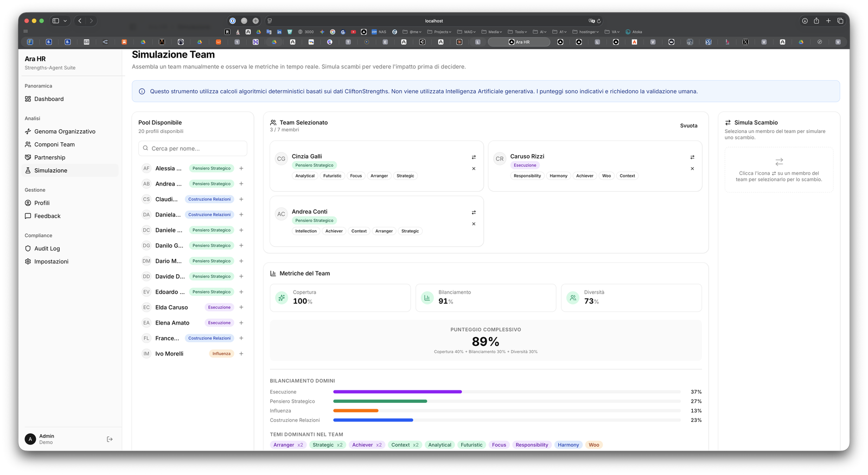Add Alessia to the team with plus
The height and width of the screenshot is (475, 868).
coord(241,168)
